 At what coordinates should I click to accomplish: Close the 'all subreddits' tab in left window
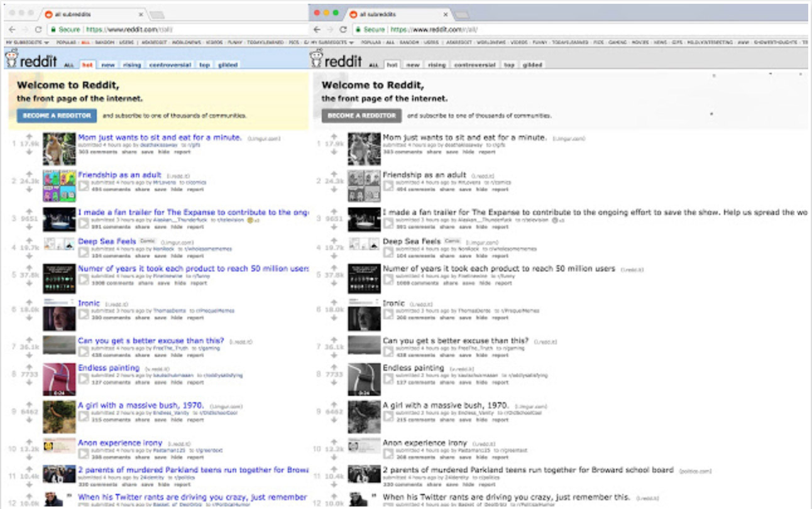click(140, 14)
